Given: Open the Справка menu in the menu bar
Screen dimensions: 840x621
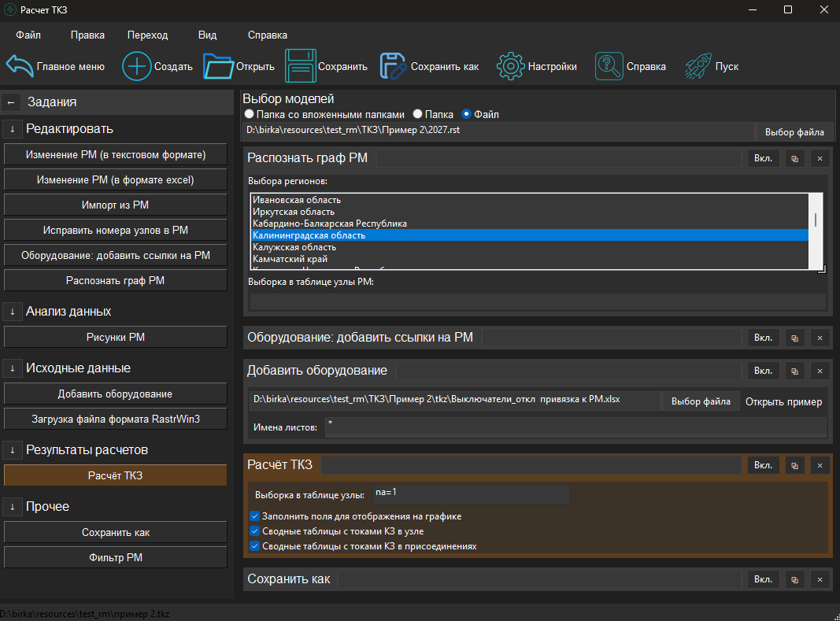Looking at the screenshot, I should [x=268, y=35].
